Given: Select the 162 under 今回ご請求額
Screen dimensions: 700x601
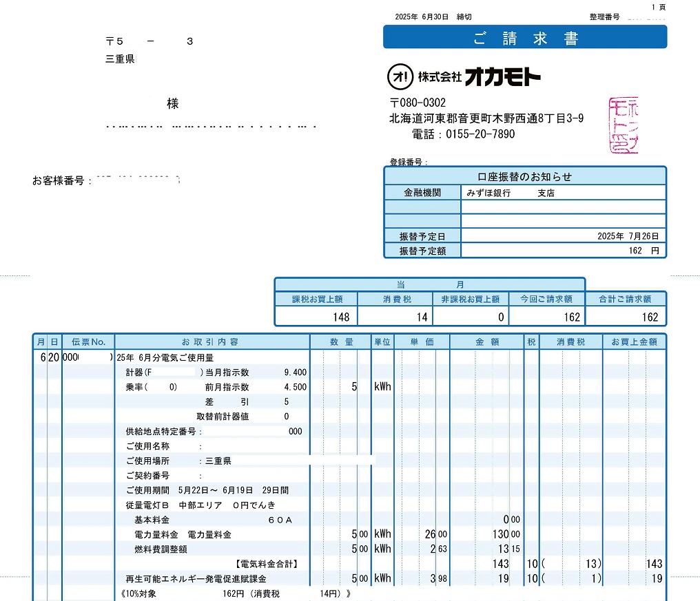Looking at the screenshot, I should coord(572,317).
